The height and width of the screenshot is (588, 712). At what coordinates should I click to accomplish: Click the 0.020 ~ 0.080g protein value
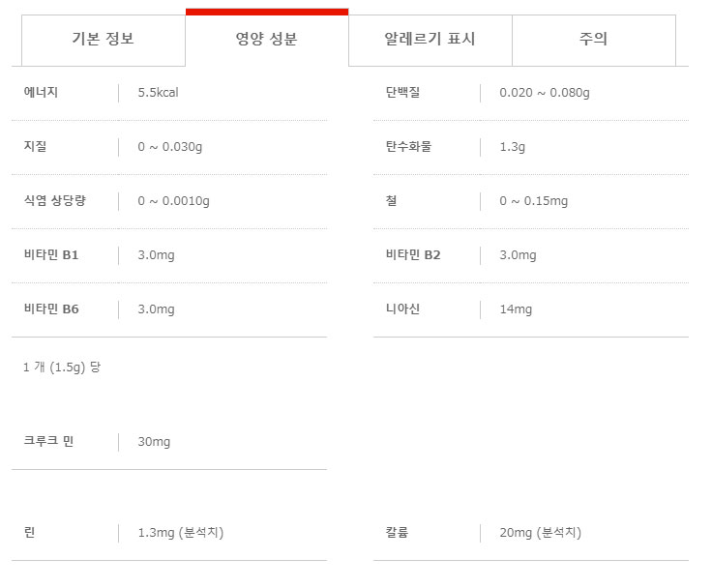pos(544,93)
